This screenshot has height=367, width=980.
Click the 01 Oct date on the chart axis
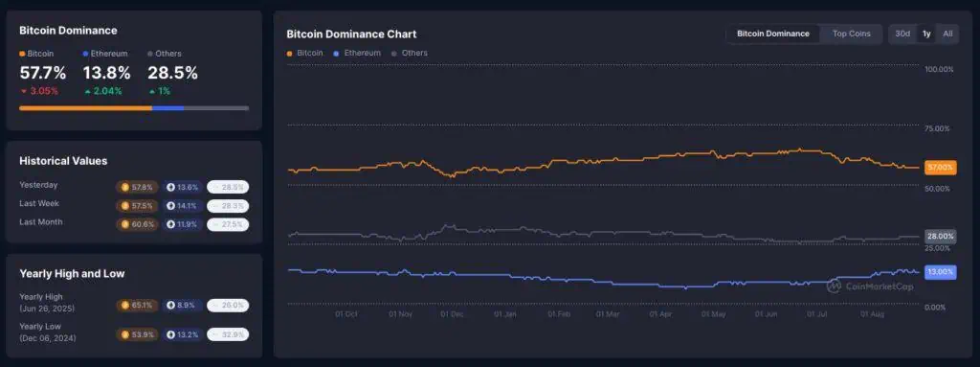pos(346,313)
